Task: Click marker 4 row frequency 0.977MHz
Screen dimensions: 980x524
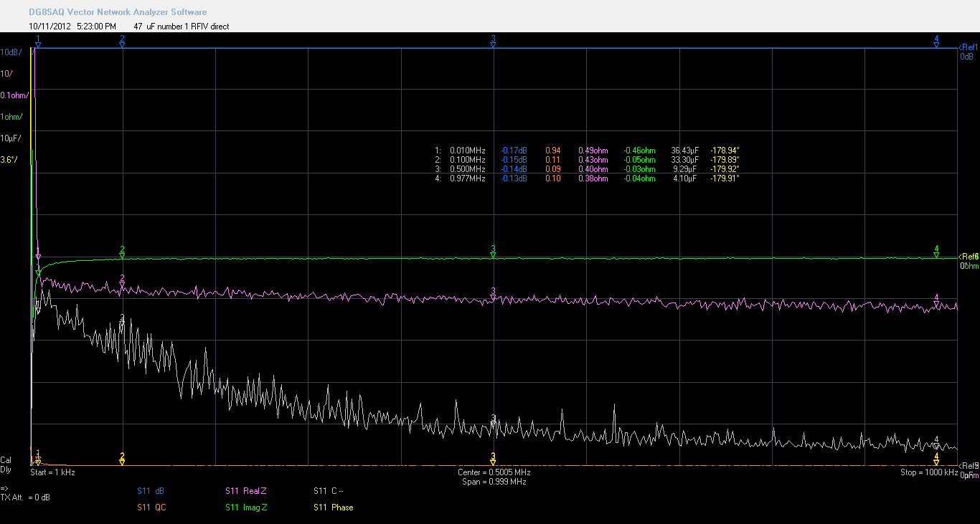Action: [468, 178]
